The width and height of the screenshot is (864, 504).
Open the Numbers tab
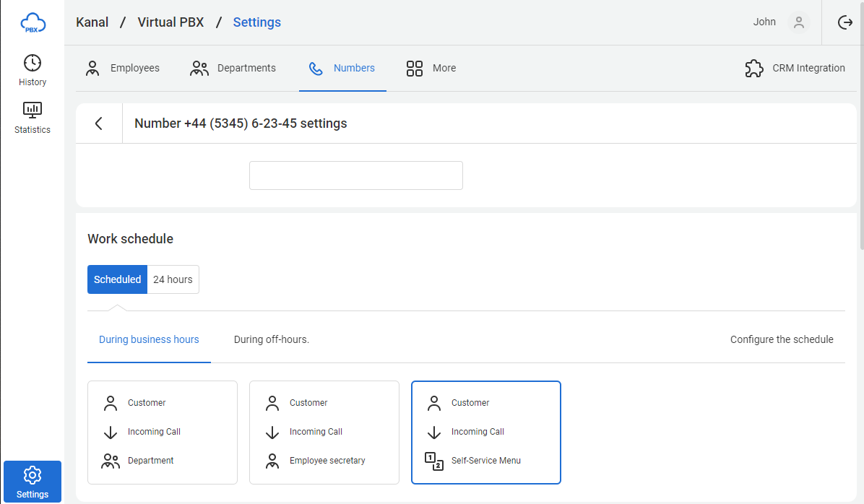click(342, 69)
